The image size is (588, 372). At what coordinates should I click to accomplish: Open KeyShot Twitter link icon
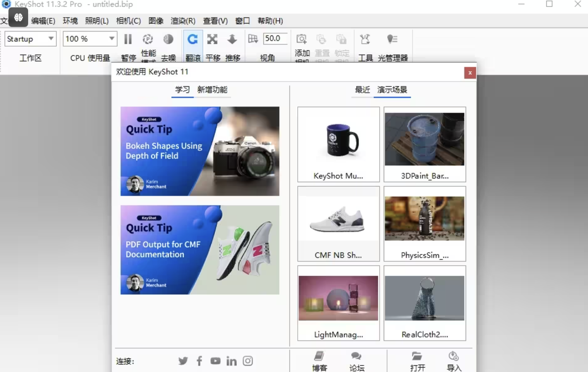[x=183, y=361]
